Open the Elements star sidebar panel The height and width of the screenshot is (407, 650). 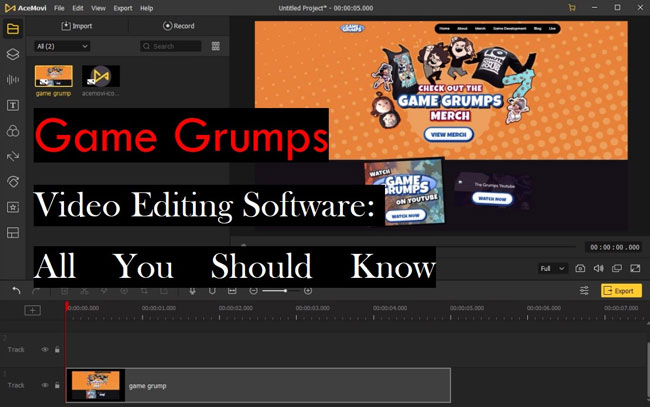(13, 207)
